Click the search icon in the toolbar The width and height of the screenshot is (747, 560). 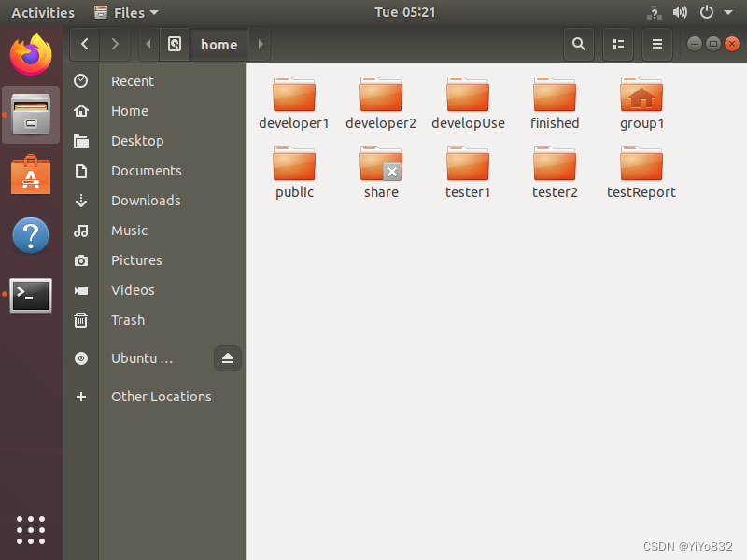pyautogui.click(x=578, y=44)
